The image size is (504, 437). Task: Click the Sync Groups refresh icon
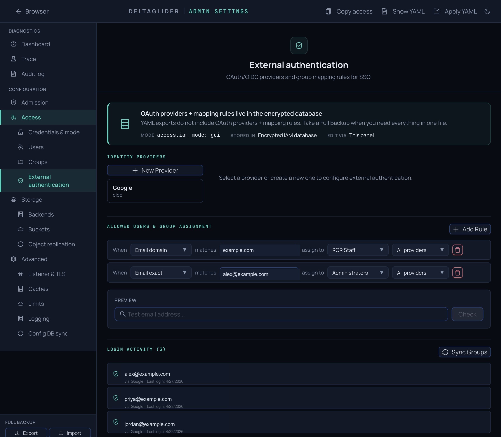[x=445, y=352]
